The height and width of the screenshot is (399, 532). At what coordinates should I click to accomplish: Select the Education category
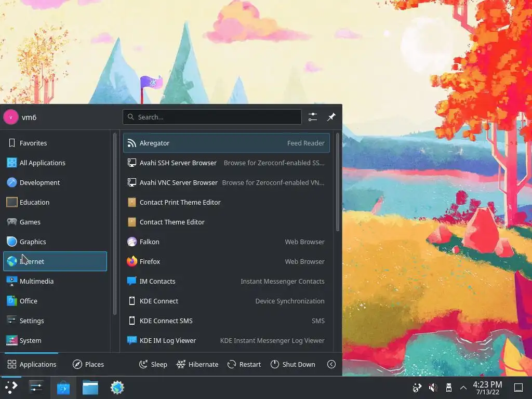55,202
